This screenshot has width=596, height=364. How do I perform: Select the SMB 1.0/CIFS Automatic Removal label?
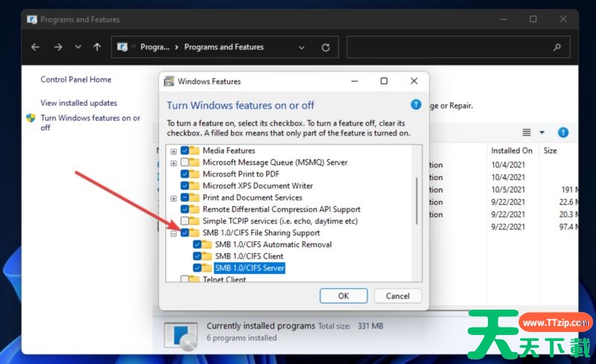tap(273, 245)
